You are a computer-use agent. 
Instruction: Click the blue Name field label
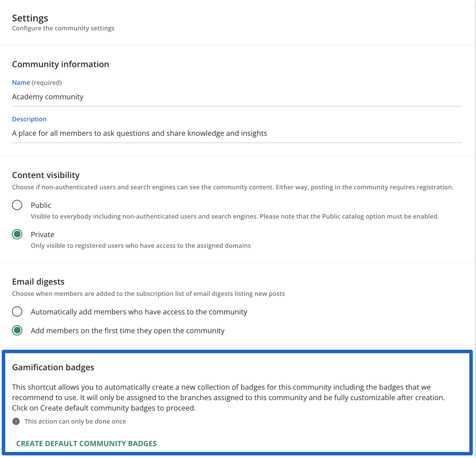click(x=21, y=83)
